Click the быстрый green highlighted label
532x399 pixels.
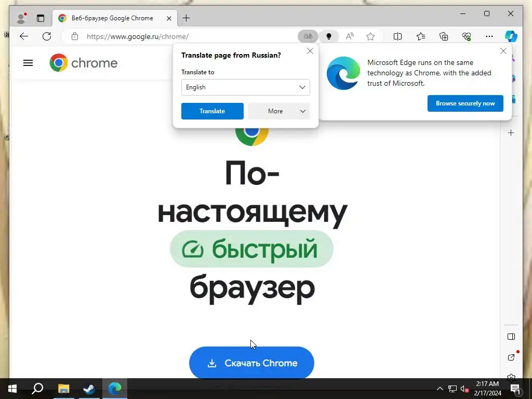tap(251, 249)
